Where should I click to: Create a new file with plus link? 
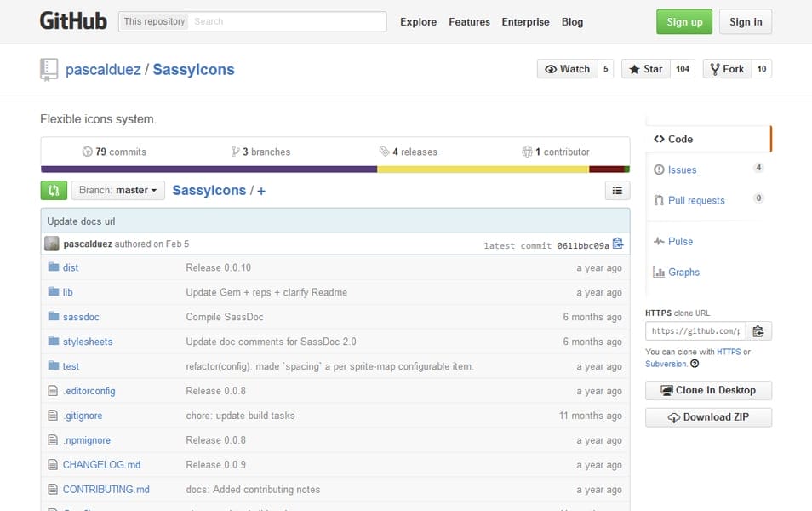(x=261, y=191)
